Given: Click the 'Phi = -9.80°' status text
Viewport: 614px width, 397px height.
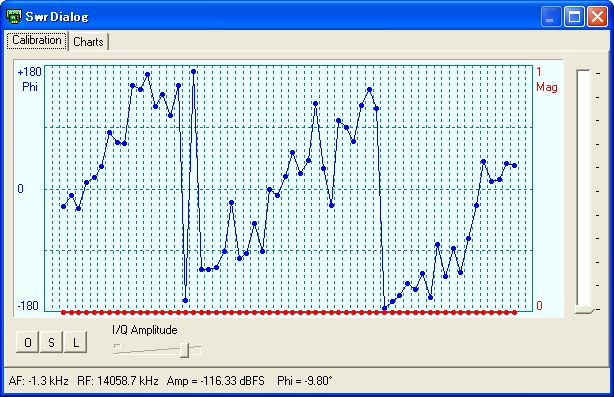Looking at the screenshot, I should tap(305, 381).
